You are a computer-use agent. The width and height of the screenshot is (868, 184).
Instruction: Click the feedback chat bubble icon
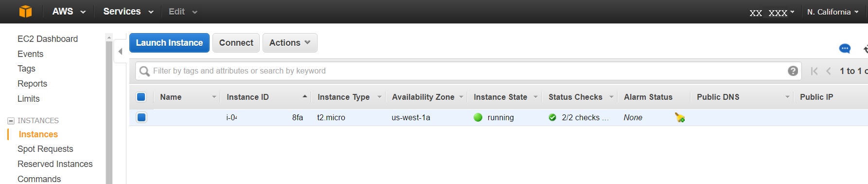[845, 49]
